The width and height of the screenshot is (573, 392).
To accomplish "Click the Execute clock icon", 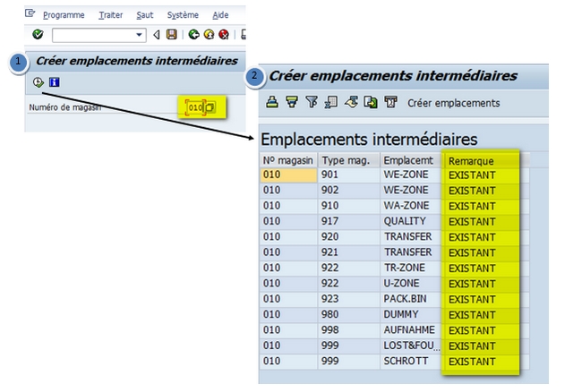I will coord(38,82).
